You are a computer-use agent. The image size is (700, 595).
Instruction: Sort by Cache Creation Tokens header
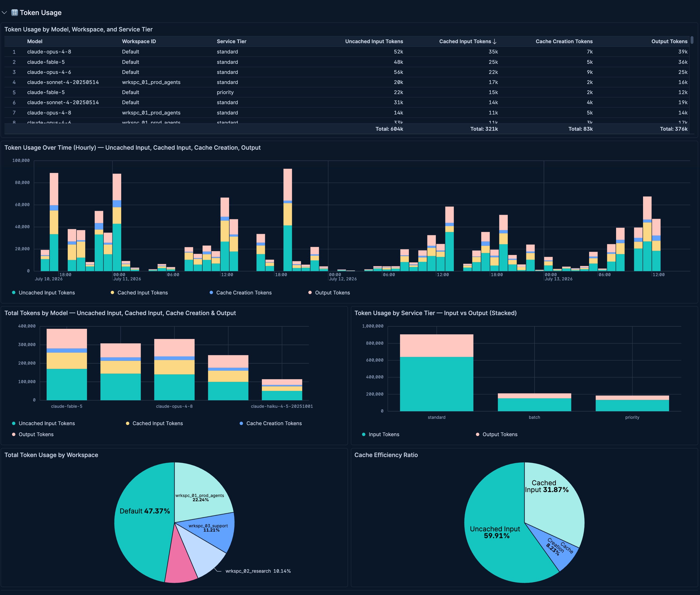coord(564,42)
